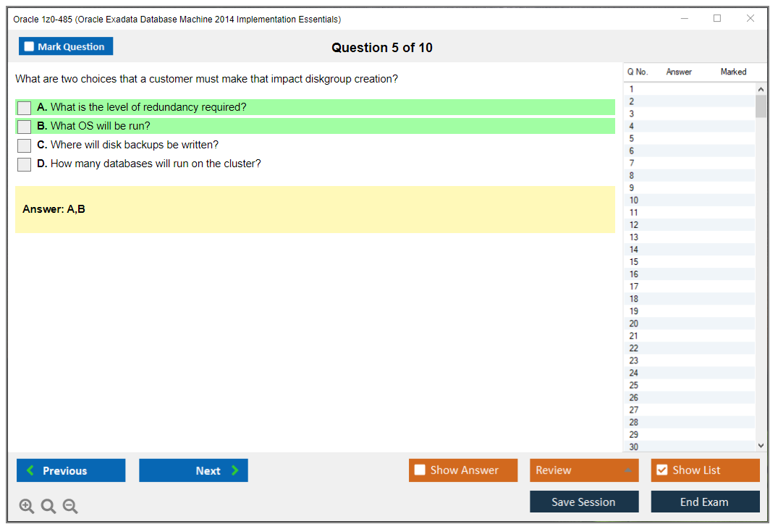
Task: Check answer option B about OS
Action: (25, 127)
